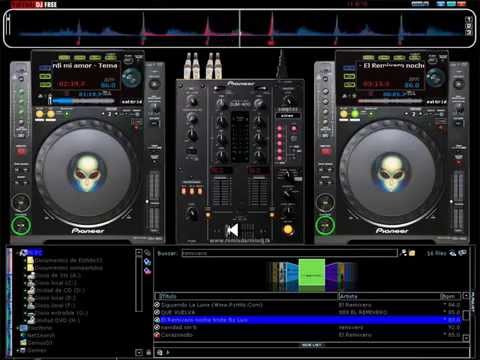This screenshot has width=480, height=360.
Task: Click the right deck's red side button
Action: coord(326,152)
